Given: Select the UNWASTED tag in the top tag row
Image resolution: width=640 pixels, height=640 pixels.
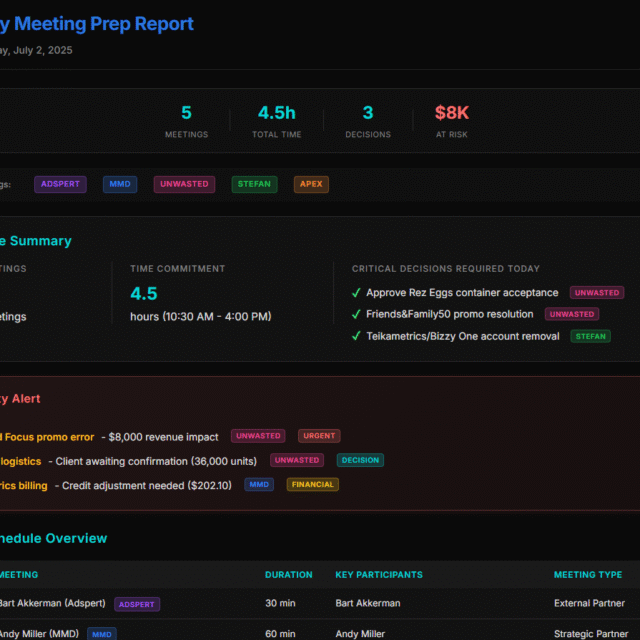Looking at the screenshot, I should (x=185, y=184).
